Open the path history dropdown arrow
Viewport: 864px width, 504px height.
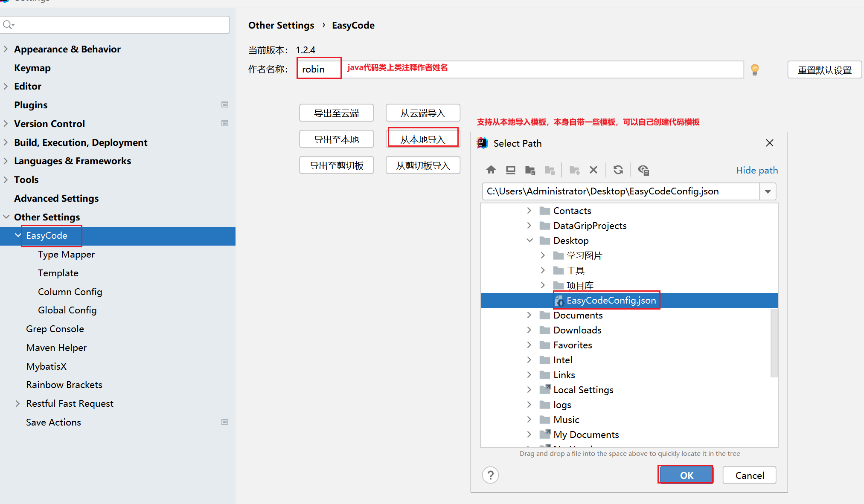pyautogui.click(x=768, y=191)
